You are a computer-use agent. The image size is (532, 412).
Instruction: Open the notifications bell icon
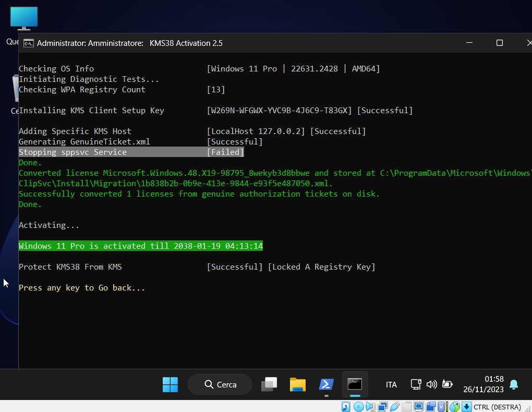pyautogui.click(x=514, y=384)
